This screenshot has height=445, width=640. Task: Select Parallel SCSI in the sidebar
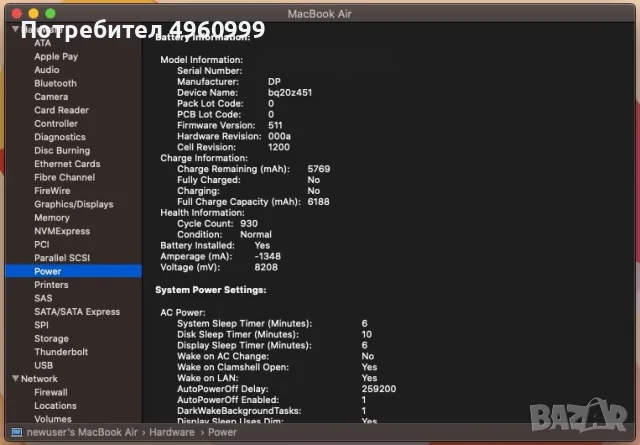click(x=62, y=258)
